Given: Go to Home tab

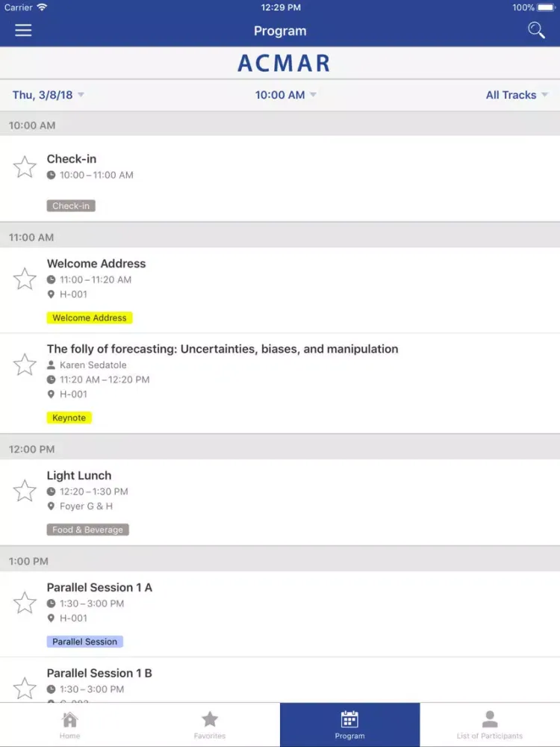Looking at the screenshot, I should 70,725.
